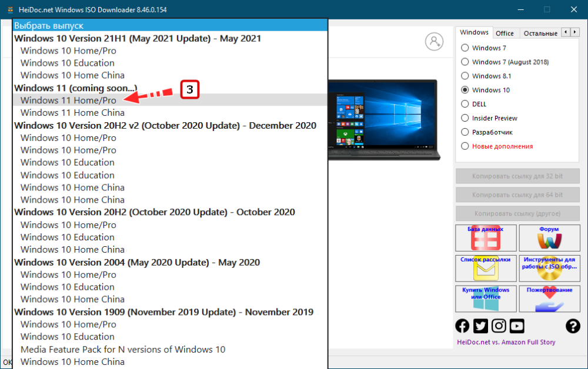Switch to the Остальные tab
The width and height of the screenshot is (588, 369).
click(540, 33)
